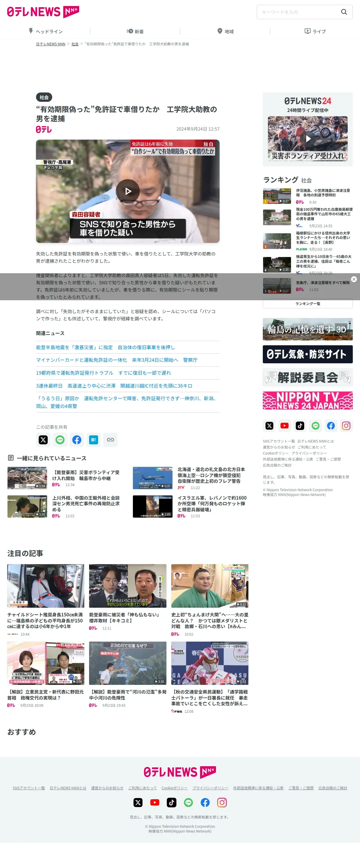
Task: Click footer 広告出稿のご検討 link
Action: [333, 788]
